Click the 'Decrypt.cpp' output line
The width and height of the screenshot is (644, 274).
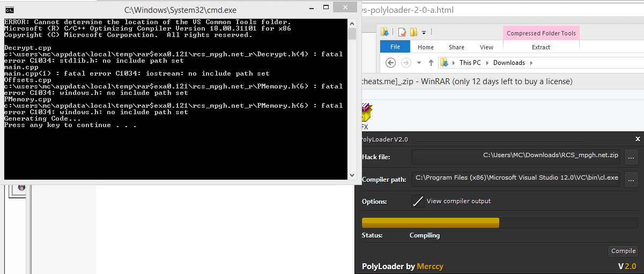click(x=27, y=48)
